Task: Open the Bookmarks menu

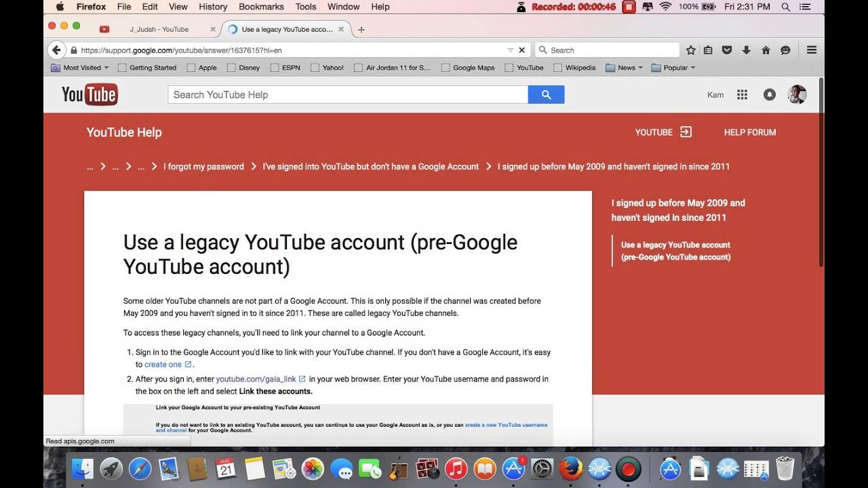Action: click(x=261, y=7)
